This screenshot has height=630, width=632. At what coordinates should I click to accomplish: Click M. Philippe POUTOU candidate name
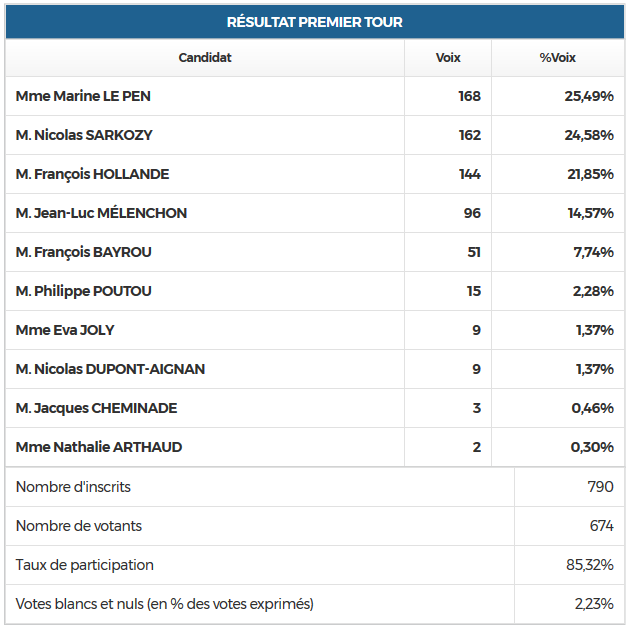(x=84, y=291)
